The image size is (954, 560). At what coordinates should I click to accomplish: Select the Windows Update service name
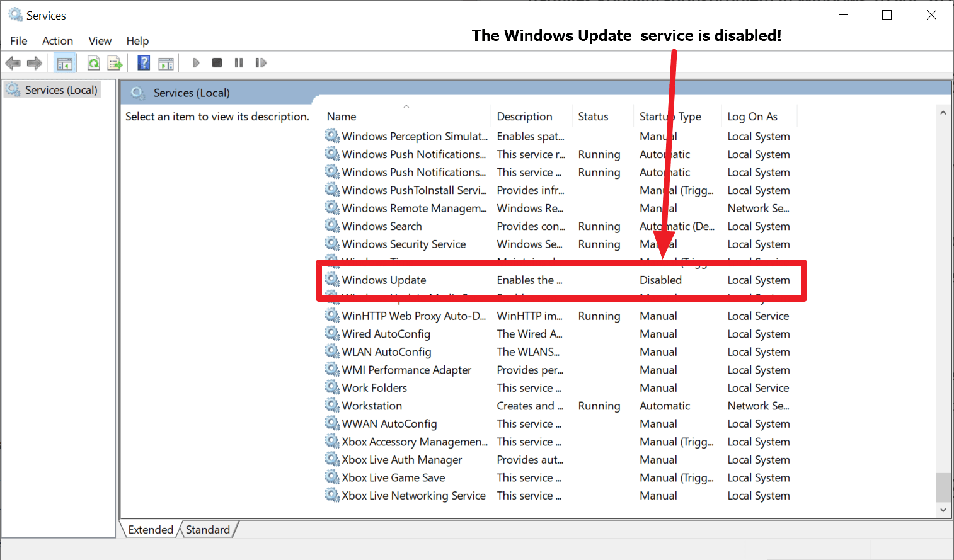384,280
